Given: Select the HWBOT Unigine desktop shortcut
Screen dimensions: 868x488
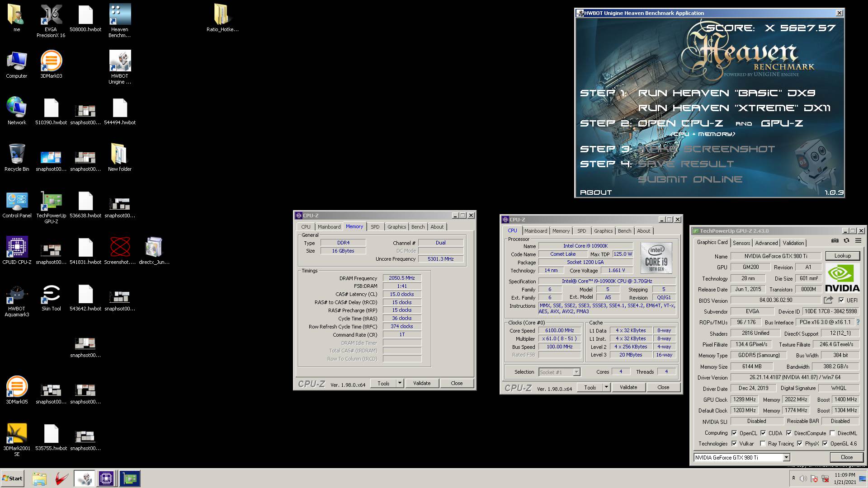Looking at the screenshot, I should (120, 67).
